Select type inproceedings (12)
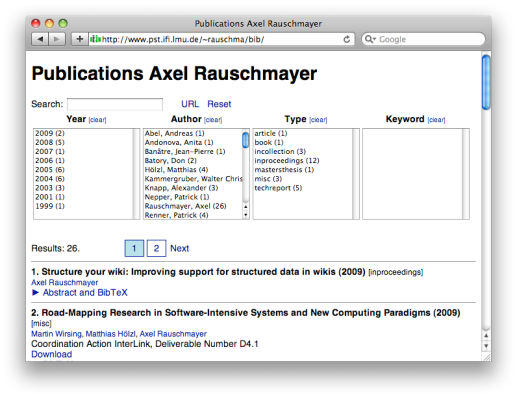The width and height of the screenshot is (517, 397). (287, 160)
